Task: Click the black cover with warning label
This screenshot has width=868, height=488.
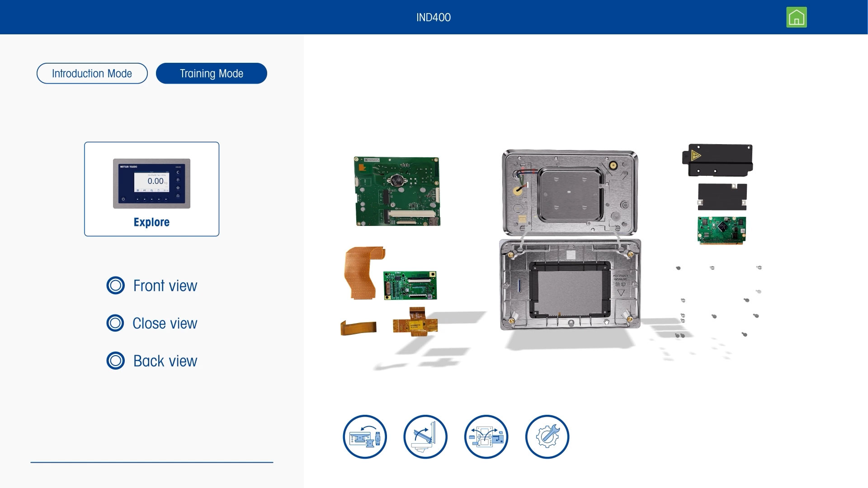Action: [717, 160]
